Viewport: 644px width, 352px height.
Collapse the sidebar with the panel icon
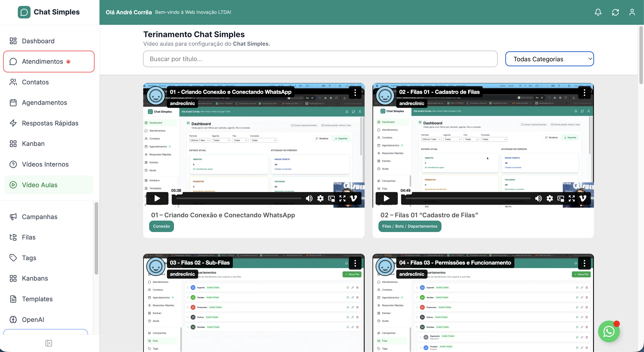click(49, 343)
